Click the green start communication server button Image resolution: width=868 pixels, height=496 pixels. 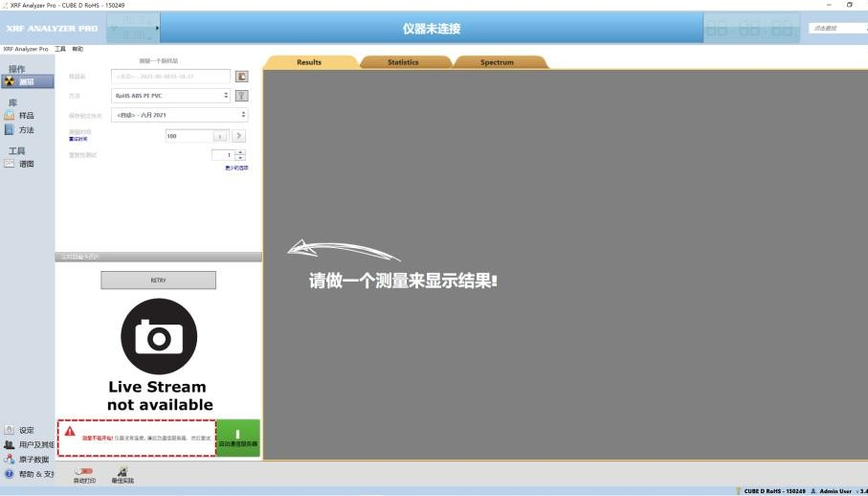(x=237, y=438)
